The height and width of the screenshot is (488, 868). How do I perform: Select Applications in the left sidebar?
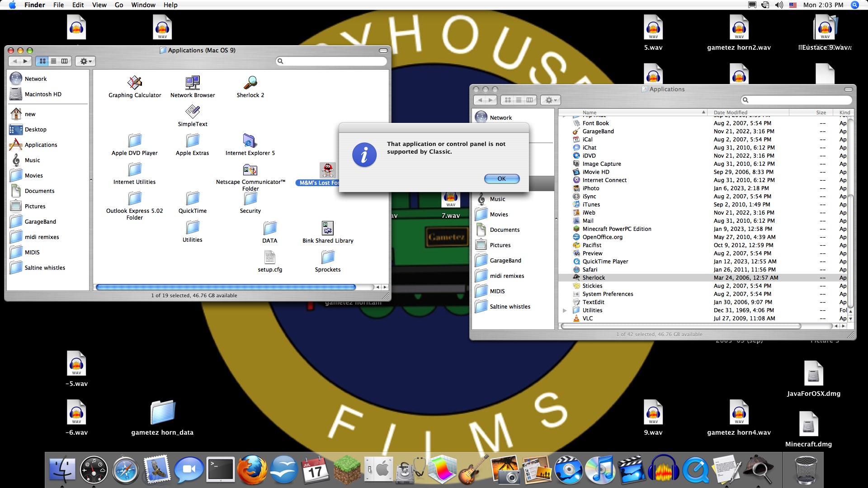tap(41, 145)
